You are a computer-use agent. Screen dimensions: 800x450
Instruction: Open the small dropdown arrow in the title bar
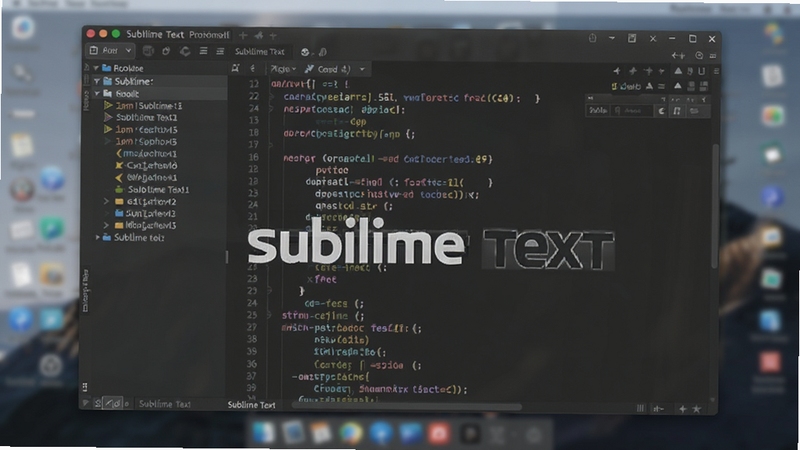(x=612, y=38)
